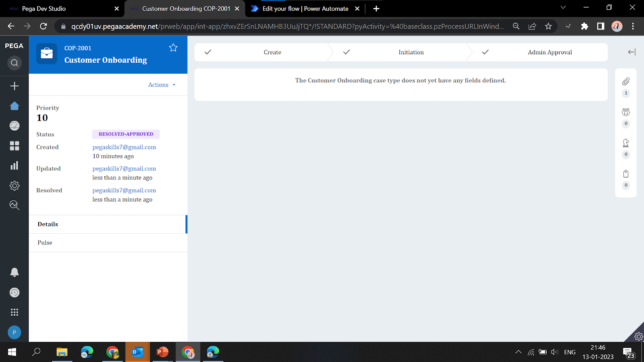644x362 pixels.
Task: Open the operator profile avatar P
Action: click(x=14, y=332)
